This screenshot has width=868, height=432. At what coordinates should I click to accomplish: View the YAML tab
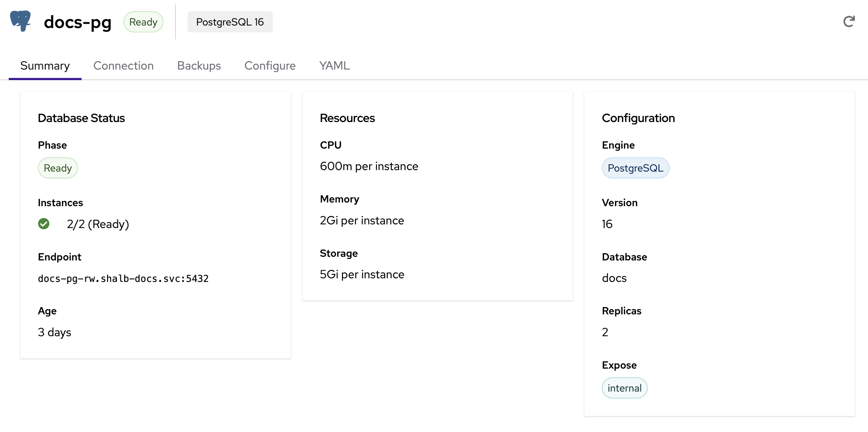click(334, 66)
